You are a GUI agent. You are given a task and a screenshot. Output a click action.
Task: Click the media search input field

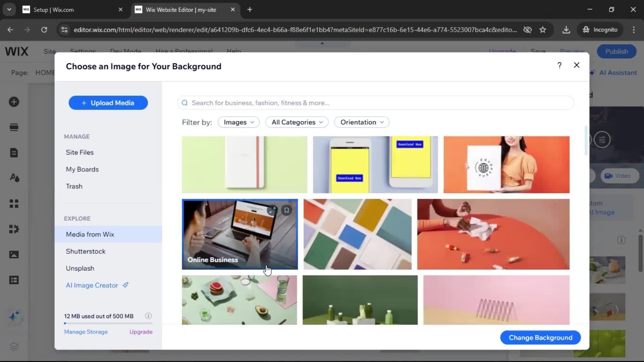pyautogui.click(x=376, y=103)
